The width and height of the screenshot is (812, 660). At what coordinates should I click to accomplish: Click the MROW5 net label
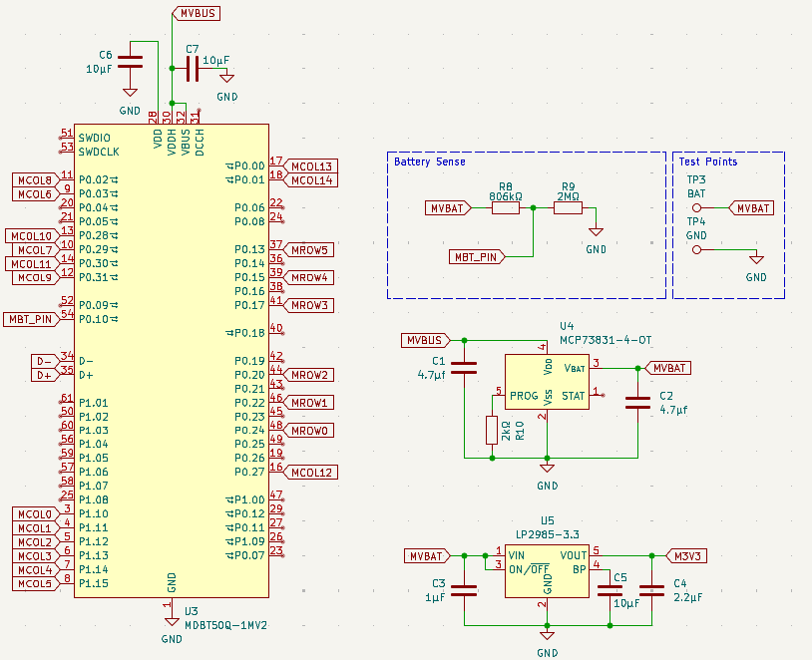(x=312, y=249)
